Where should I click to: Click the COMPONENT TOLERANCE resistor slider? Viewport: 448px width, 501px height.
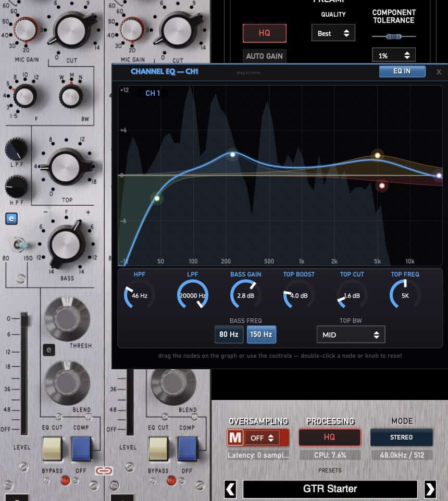(x=394, y=36)
